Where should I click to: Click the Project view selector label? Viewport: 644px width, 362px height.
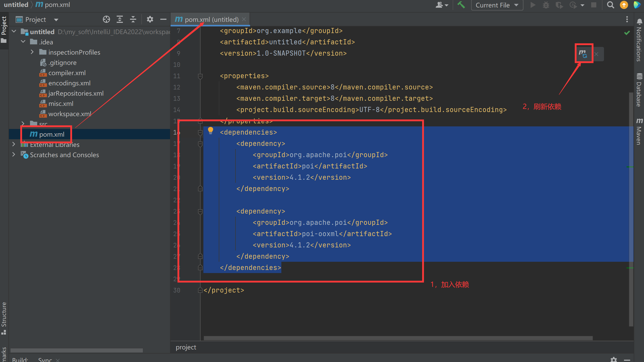[x=36, y=19]
